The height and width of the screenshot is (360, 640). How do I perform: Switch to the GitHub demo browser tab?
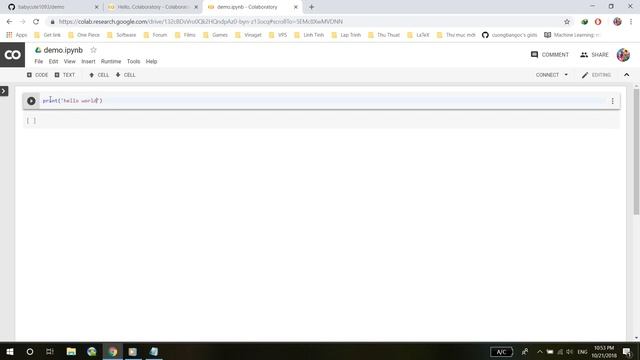51,7
